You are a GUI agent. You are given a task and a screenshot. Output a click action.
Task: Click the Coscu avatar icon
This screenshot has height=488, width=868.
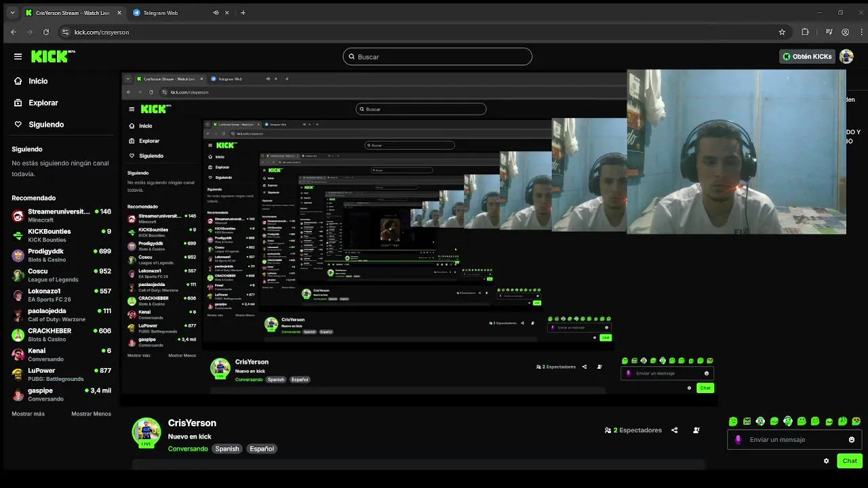[18, 275]
